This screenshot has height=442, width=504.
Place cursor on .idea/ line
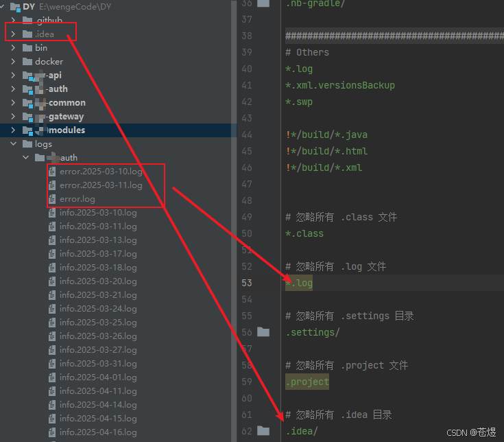[x=302, y=431]
